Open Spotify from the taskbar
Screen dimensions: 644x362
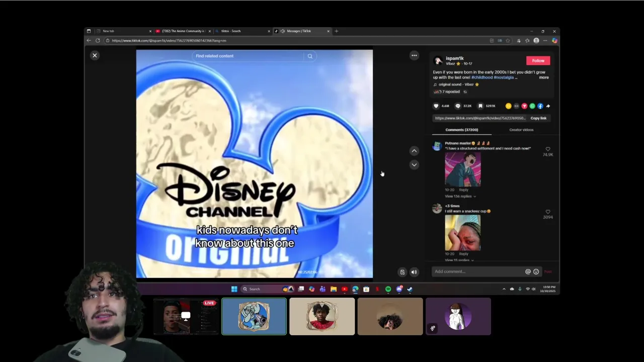click(388, 289)
